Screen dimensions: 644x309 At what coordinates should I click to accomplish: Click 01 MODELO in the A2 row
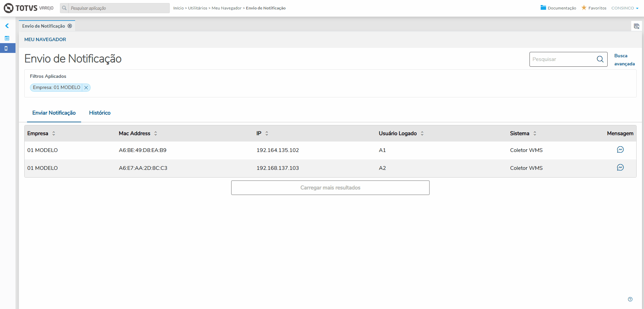coord(42,168)
